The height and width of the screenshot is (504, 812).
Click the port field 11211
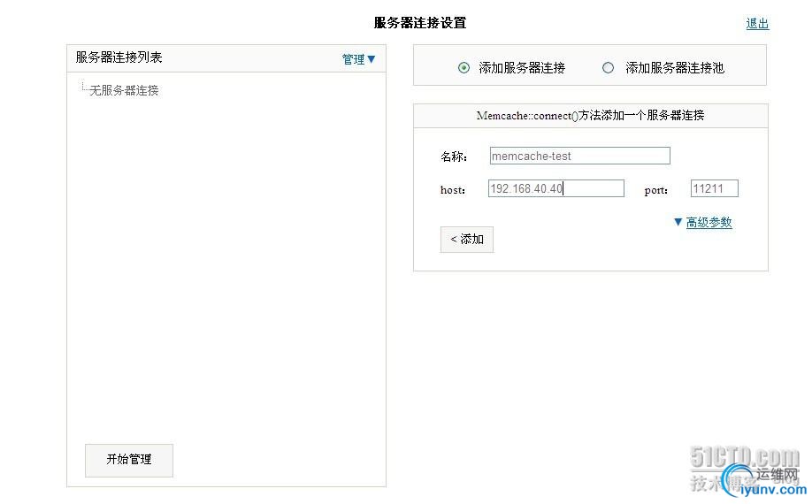(714, 188)
